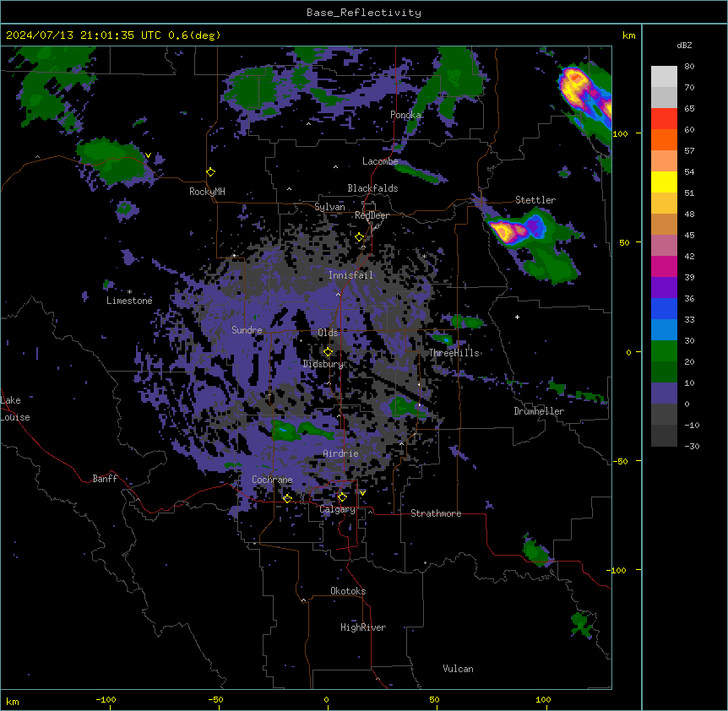Screen dimensions: 728x711
Task: Click the yellow diamond marker between Olds and Didsbury
Action: pyautogui.click(x=328, y=352)
